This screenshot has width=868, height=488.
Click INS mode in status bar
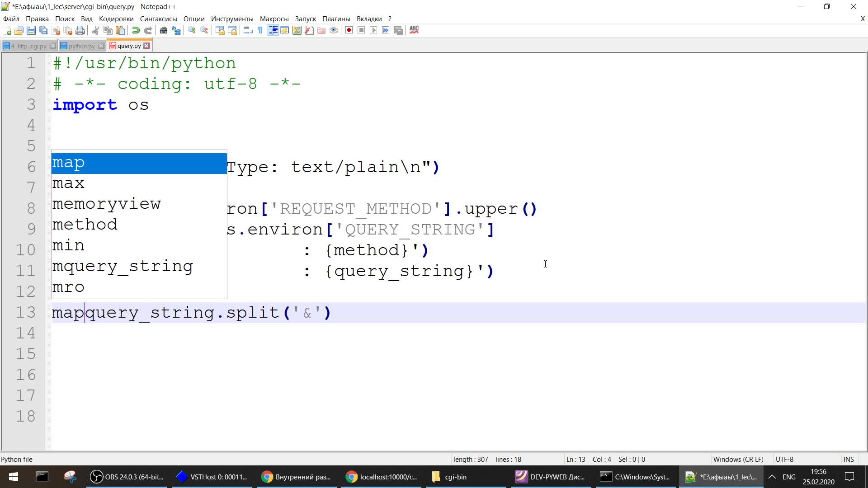[849, 459]
